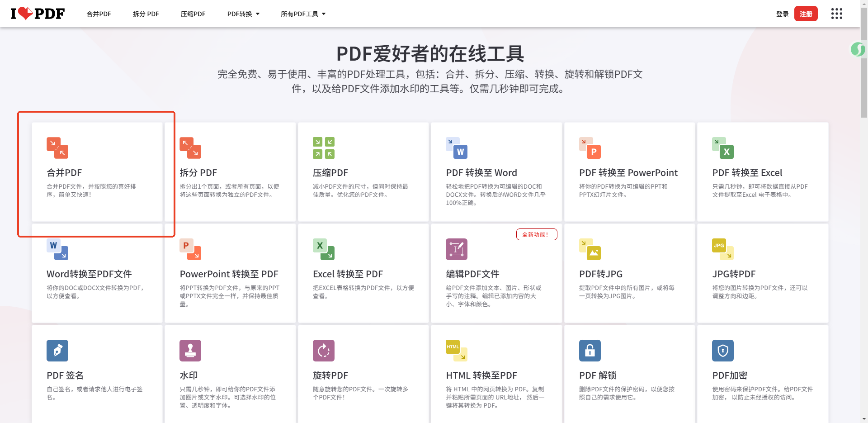Click the vertical page scrollbar thumb
The width and height of the screenshot is (868, 423).
point(864,63)
